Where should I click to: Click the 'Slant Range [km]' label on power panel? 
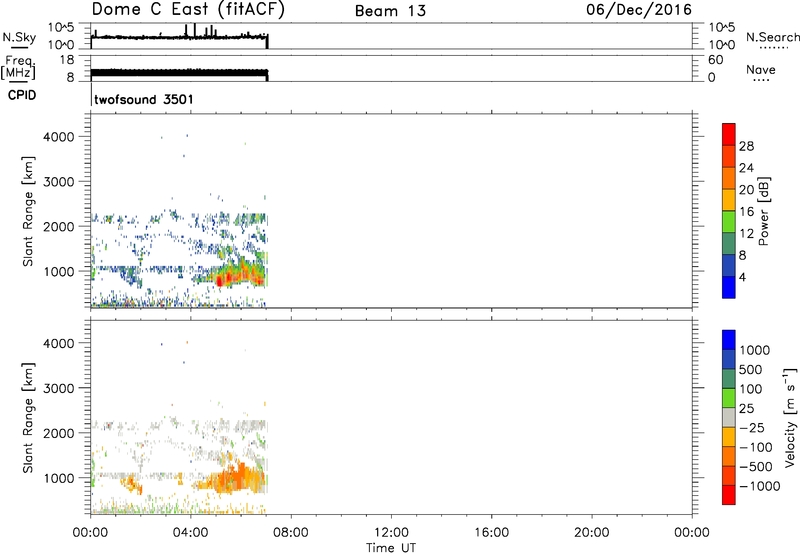pos(28,211)
